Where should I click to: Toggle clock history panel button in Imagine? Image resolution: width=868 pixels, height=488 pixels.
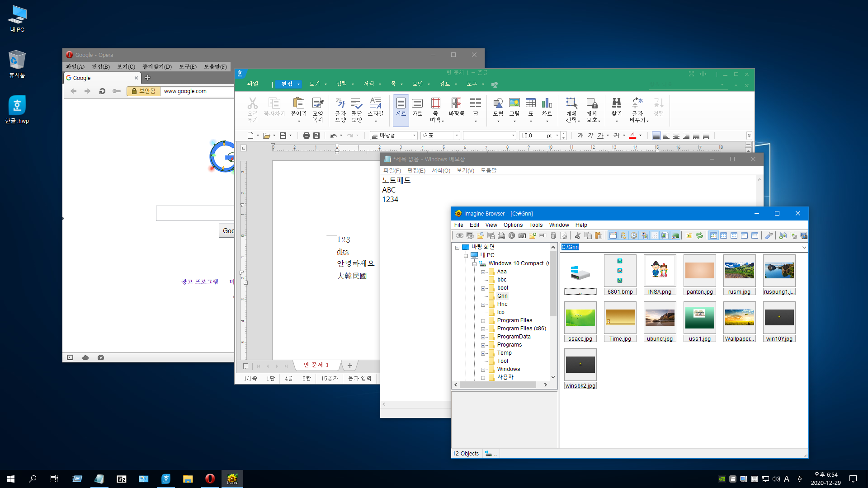(634, 235)
